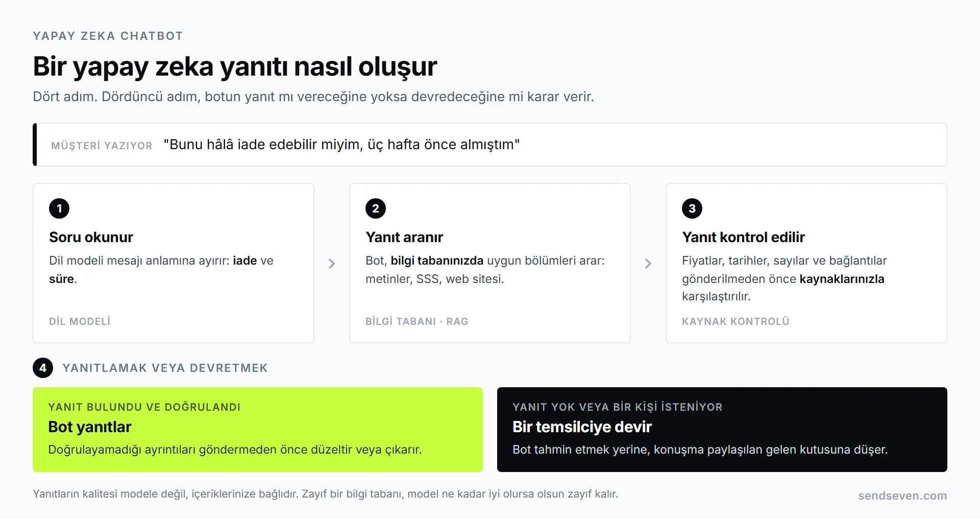980x519 pixels.
Task: Click the bold word kaynaklarınızla
Action: tap(842, 279)
